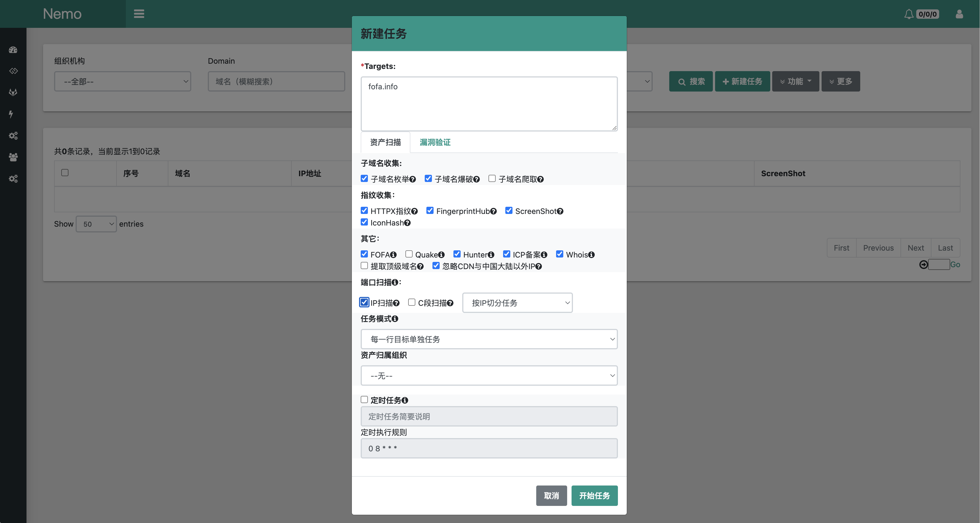This screenshot has width=980, height=523.
Task: Click the hamburger menu icon
Action: [x=139, y=14]
